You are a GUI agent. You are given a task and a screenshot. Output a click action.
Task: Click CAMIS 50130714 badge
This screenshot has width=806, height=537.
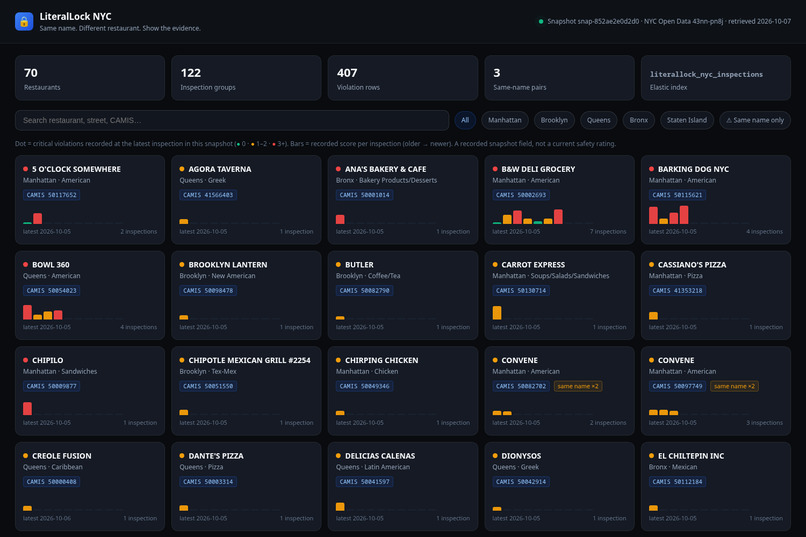click(521, 290)
